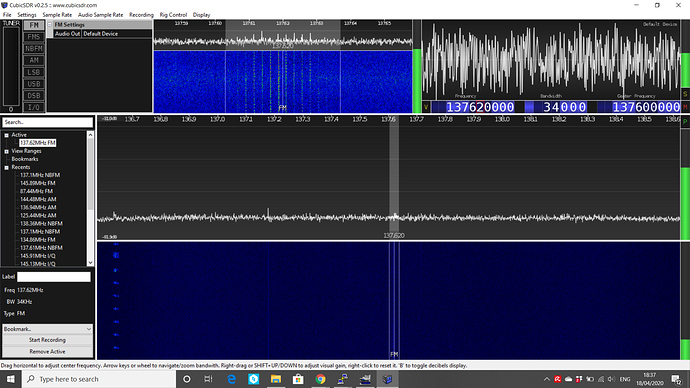Select the I/Q demodulator mode

click(34, 107)
